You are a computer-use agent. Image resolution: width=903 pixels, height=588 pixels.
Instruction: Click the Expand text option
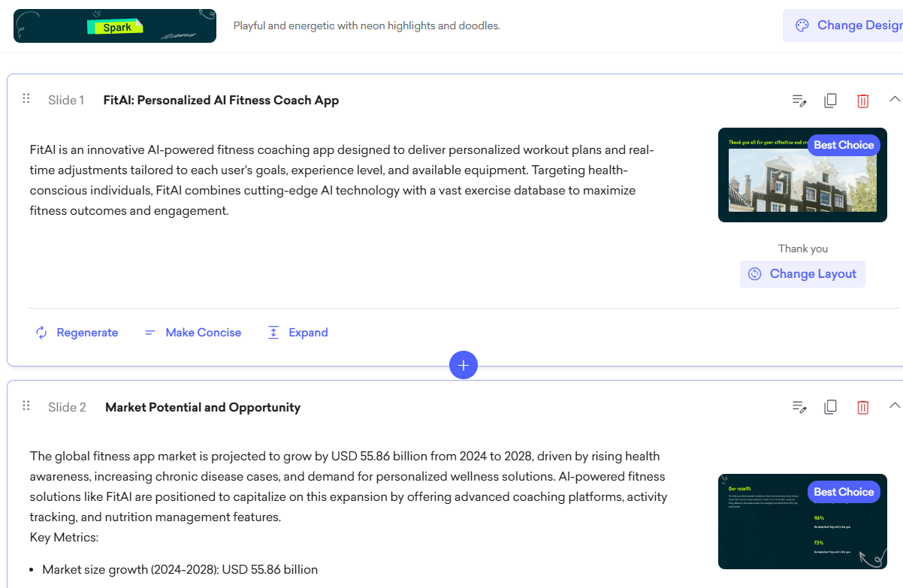coord(297,333)
